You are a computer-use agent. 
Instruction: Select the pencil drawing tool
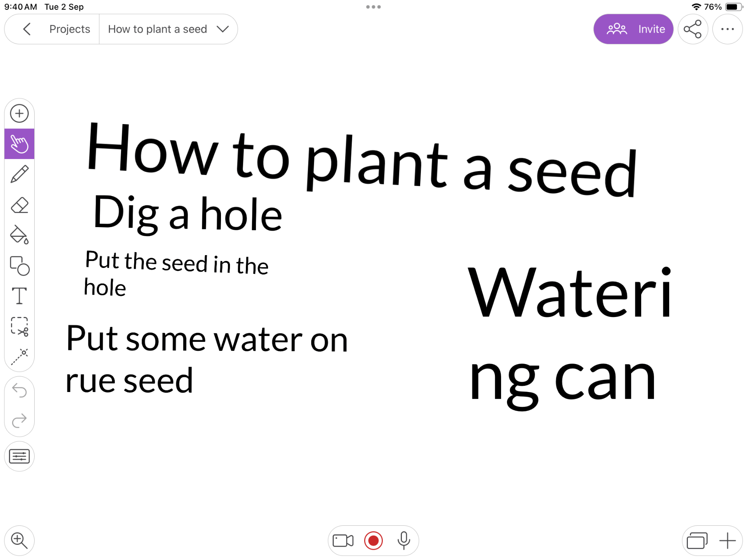coord(19,174)
